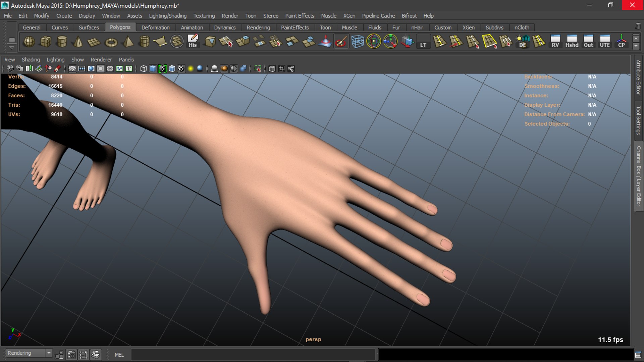Screen dimensions: 644x362
Task: Click the persp camera name label
Action: tap(313, 339)
